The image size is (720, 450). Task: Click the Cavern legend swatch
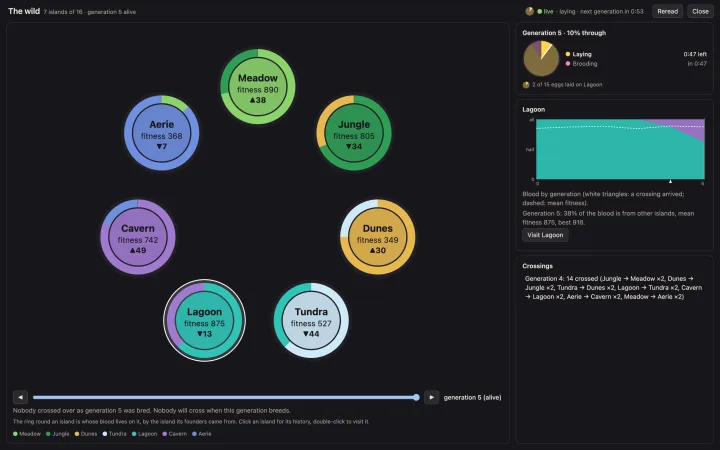click(165, 433)
